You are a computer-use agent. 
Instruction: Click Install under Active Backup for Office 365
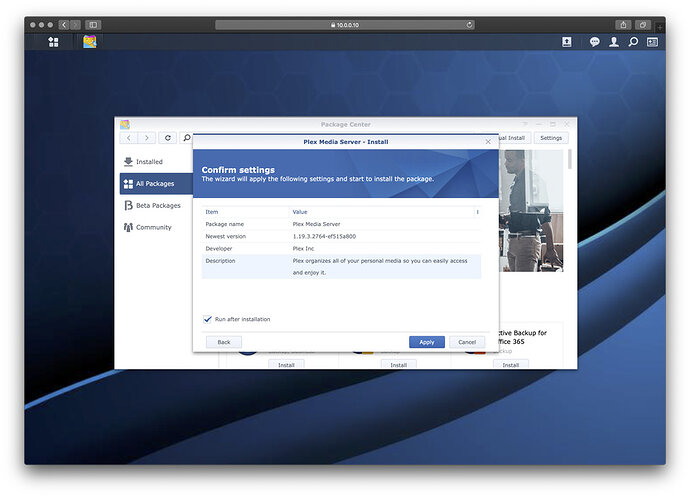coord(510,364)
